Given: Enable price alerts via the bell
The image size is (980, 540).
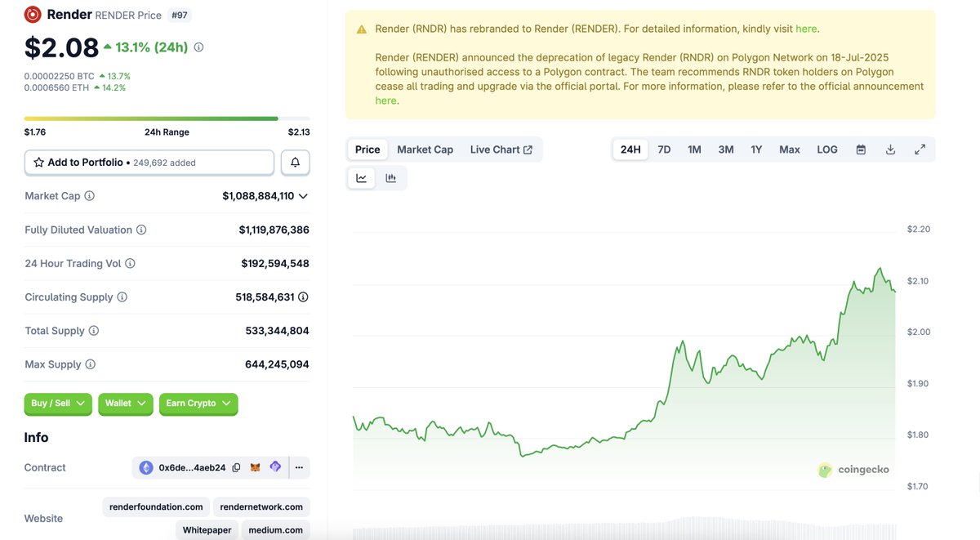Looking at the screenshot, I should pyautogui.click(x=294, y=162).
